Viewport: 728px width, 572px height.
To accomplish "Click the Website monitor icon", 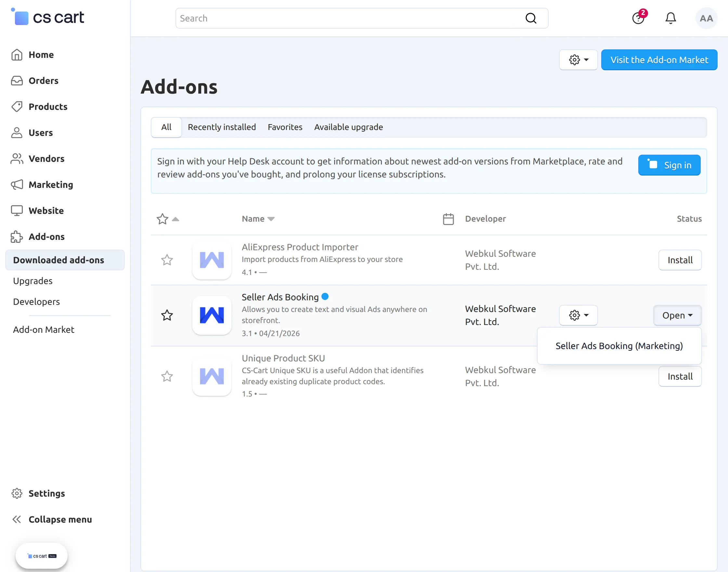I will click(17, 211).
